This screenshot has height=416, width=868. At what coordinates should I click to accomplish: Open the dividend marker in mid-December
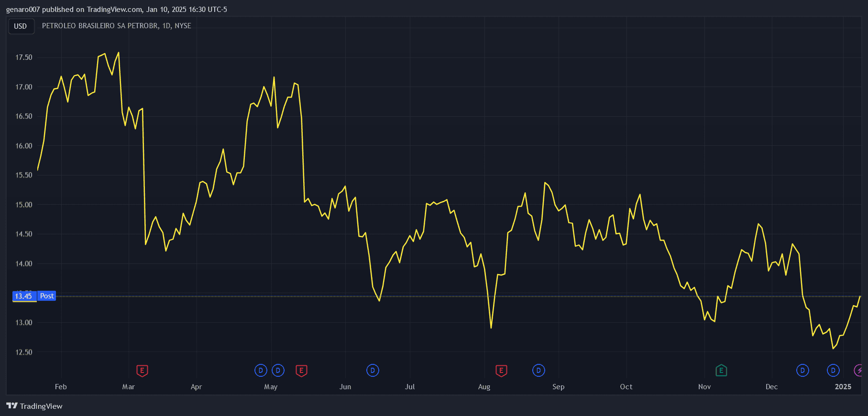[x=802, y=371]
